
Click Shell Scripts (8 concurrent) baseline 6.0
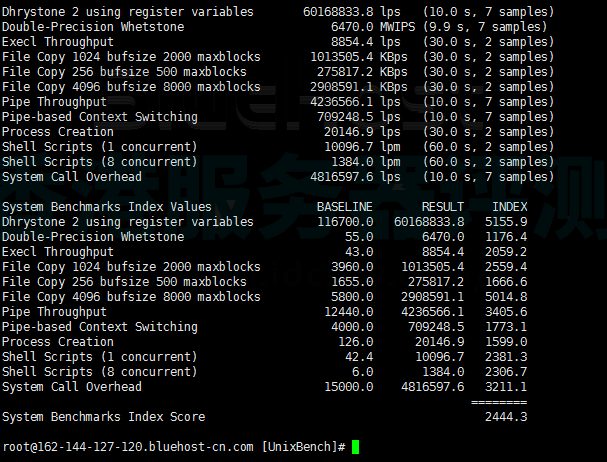point(362,371)
